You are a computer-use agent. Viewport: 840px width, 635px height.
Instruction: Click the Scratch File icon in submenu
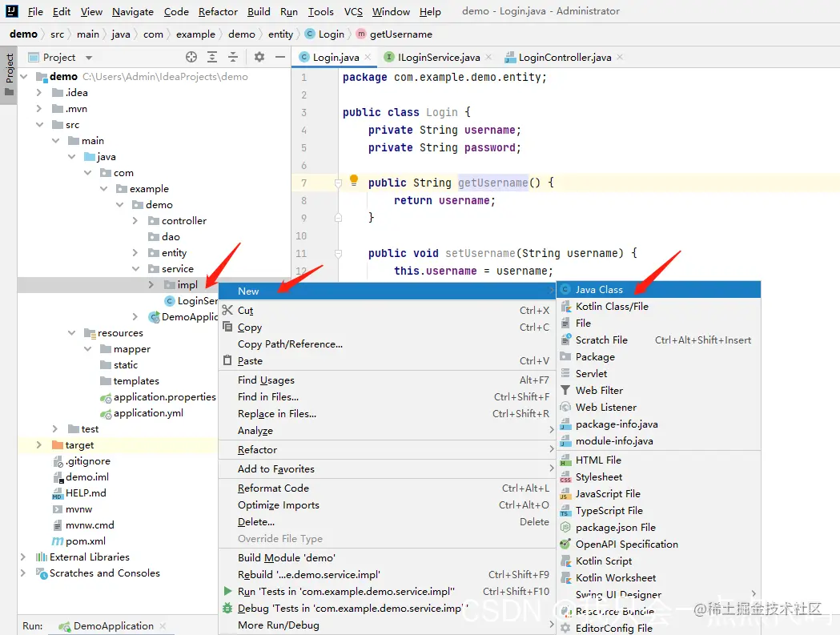(565, 340)
